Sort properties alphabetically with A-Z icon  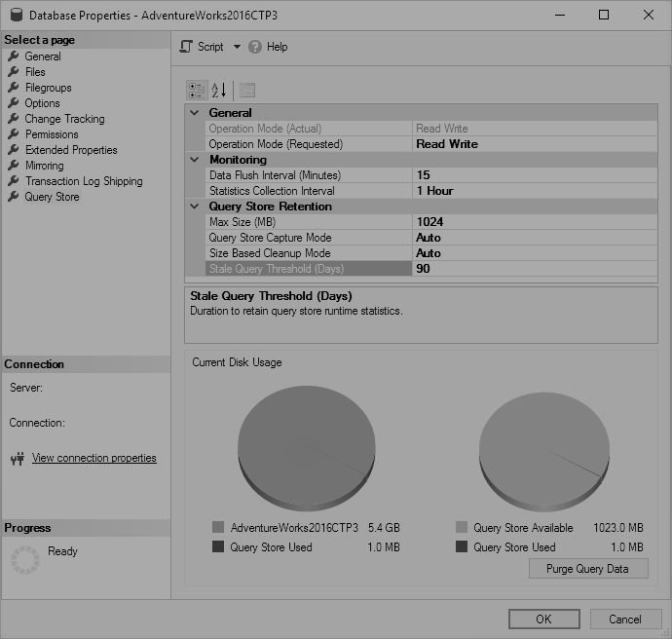point(219,91)
